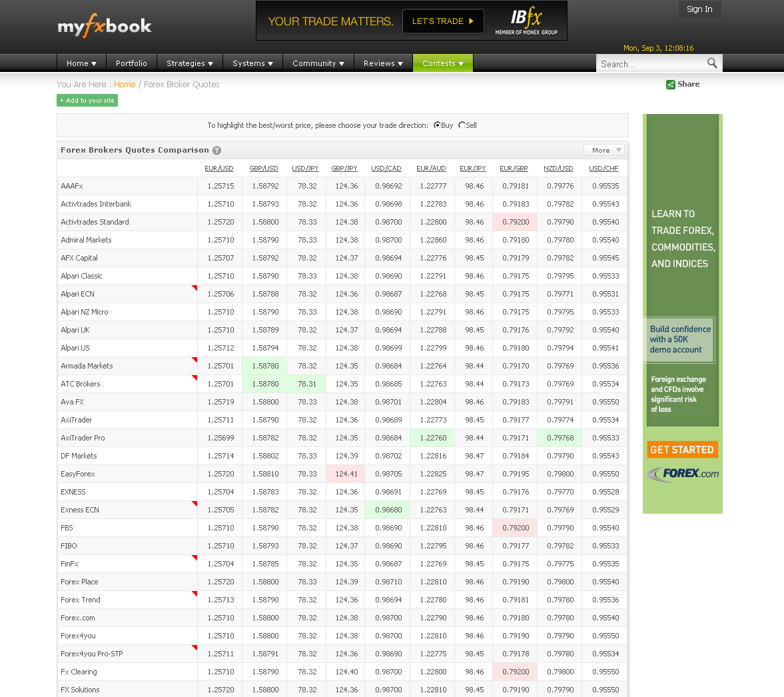
Task: Sort by EUR/USD column
Action: point(219,168)
